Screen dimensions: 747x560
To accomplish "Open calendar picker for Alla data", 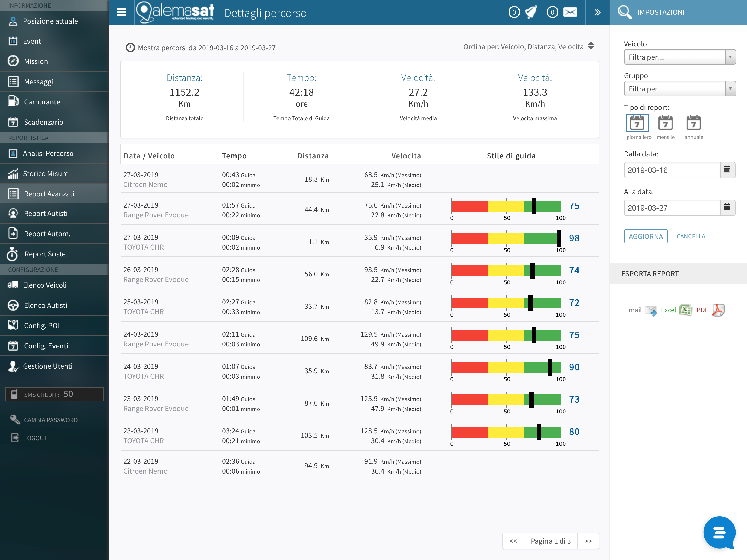I will (727, 208).
